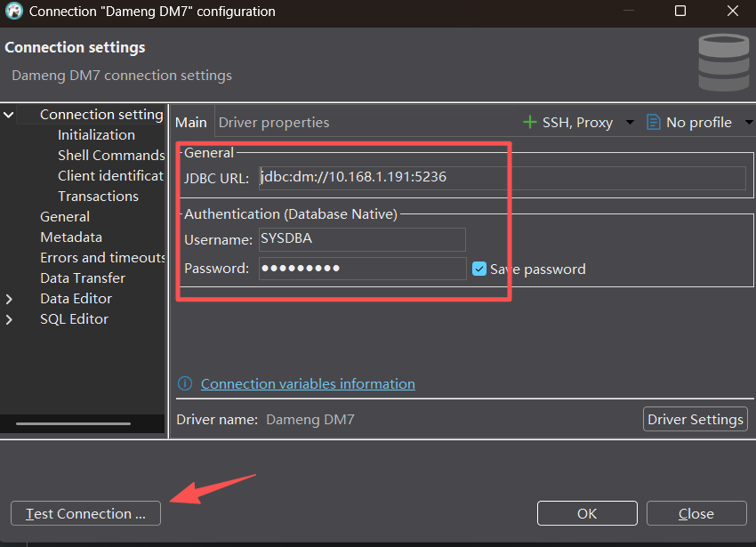756x547 pixels.
Task: Click the No profile document icon
Action: (654, 122)
